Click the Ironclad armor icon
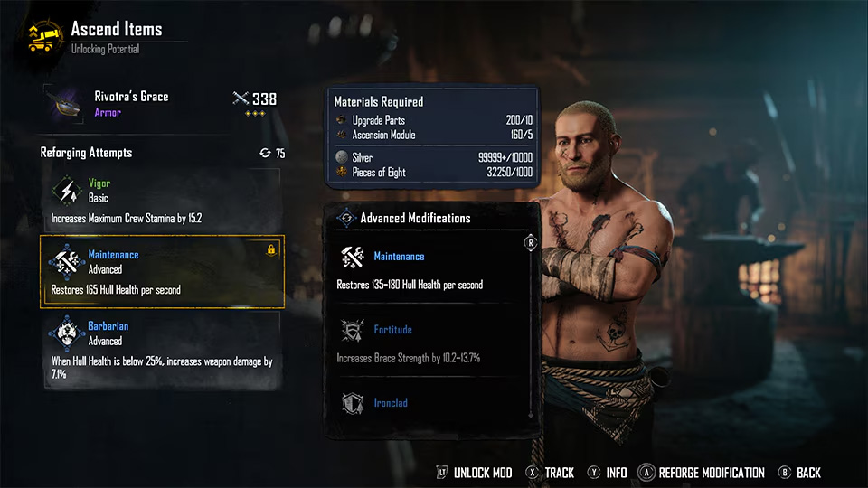Image resolution: width=868 pixels, height=488 pixels. pyautogui.click(x=352, y=403)
